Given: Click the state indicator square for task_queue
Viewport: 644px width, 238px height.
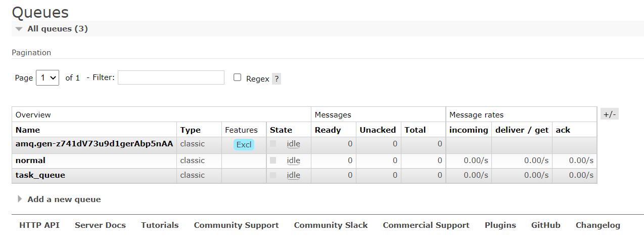Looking at the screenshot, I should 273,175.
